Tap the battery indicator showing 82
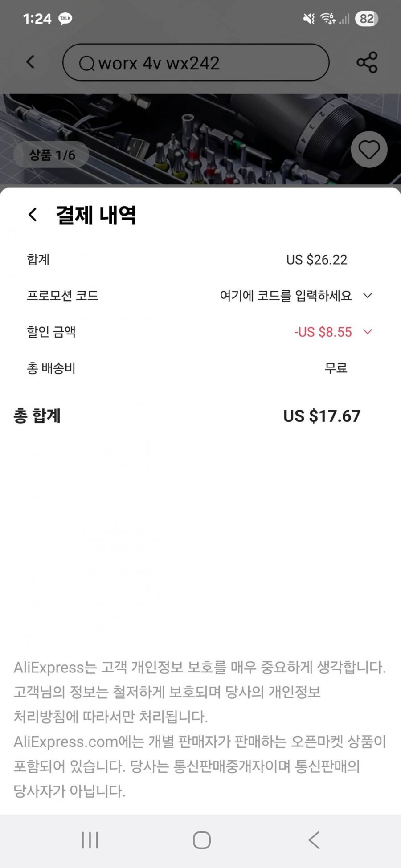 coord(367,19)
